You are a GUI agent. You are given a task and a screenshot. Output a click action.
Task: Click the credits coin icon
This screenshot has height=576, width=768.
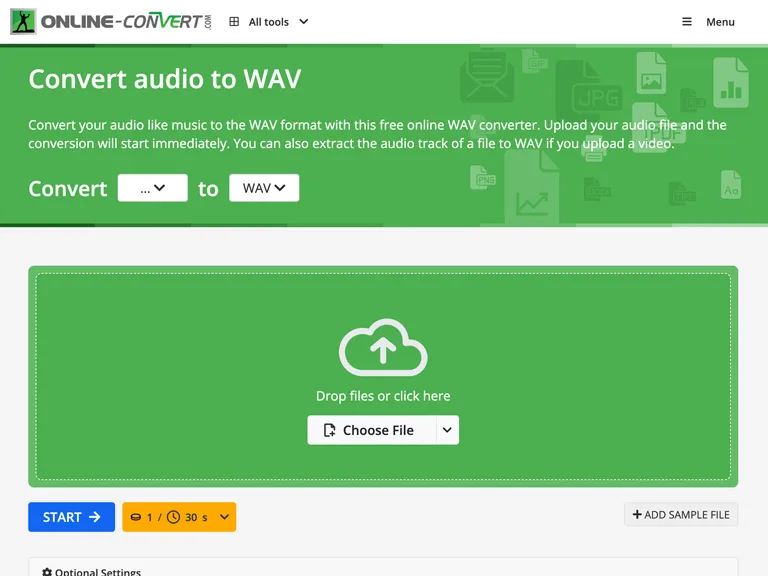click(x=136, y=517)
